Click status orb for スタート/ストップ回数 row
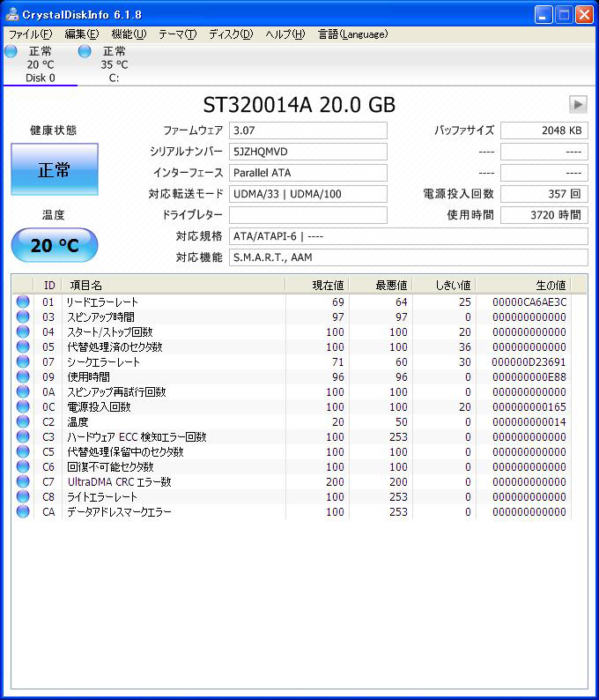 click(23, 331)
